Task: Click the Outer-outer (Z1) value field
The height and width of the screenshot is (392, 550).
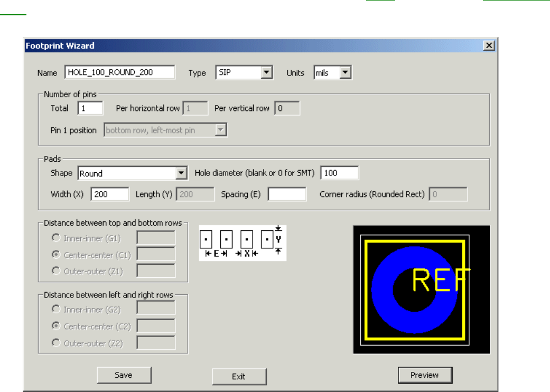Action: coord(156,270)
